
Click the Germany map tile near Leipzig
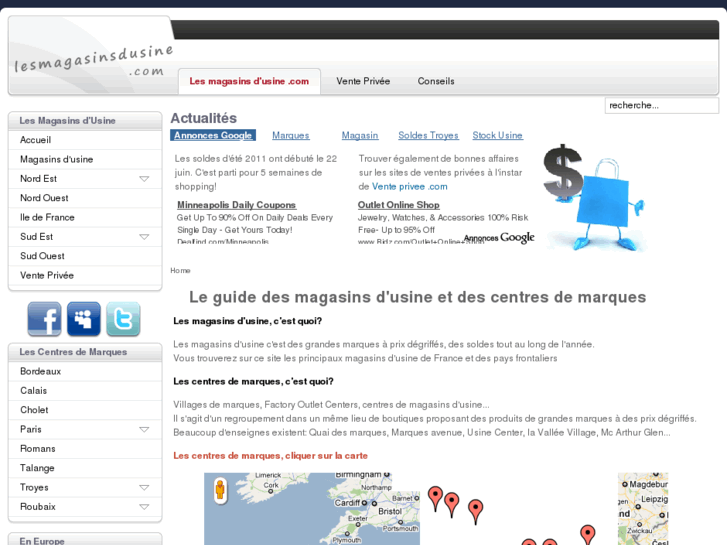(x=643, y=509)
